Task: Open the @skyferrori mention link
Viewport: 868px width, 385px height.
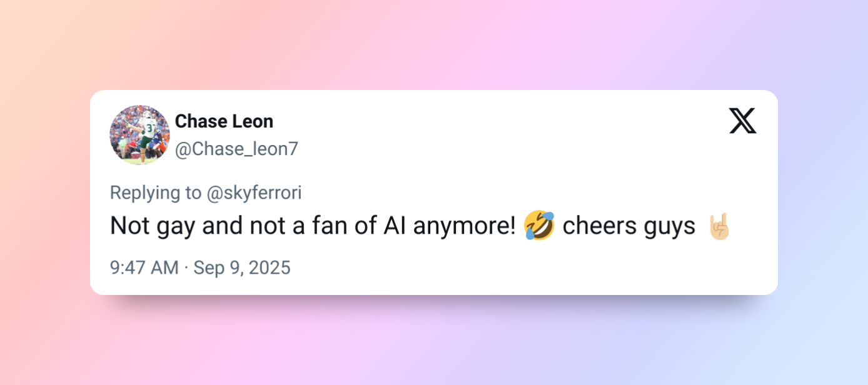Action: tap(254, 193)
